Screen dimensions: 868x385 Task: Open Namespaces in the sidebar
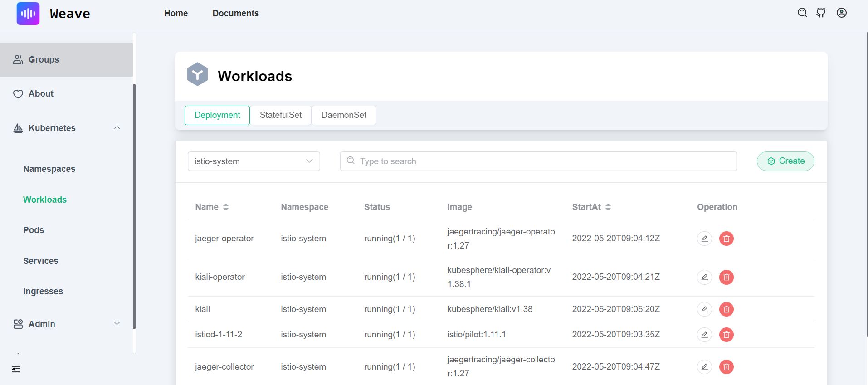point(49,169)
